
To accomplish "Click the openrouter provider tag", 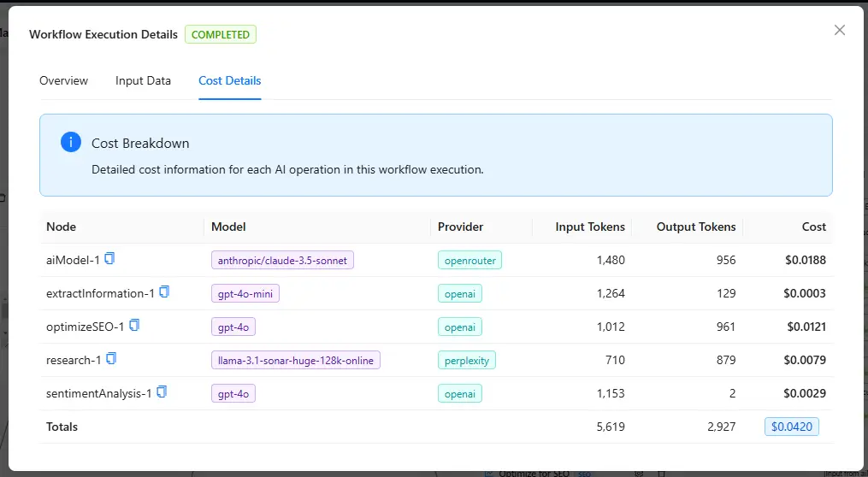I will (x=470, y=260).
